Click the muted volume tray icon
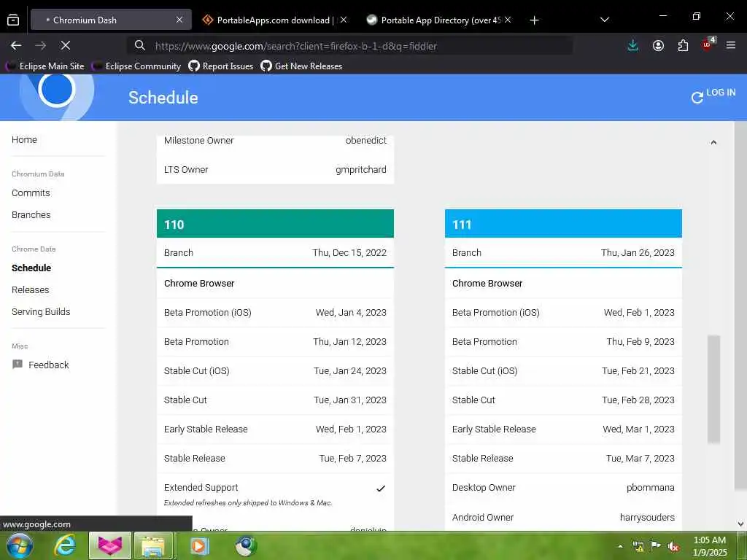 tap(673, 547)
